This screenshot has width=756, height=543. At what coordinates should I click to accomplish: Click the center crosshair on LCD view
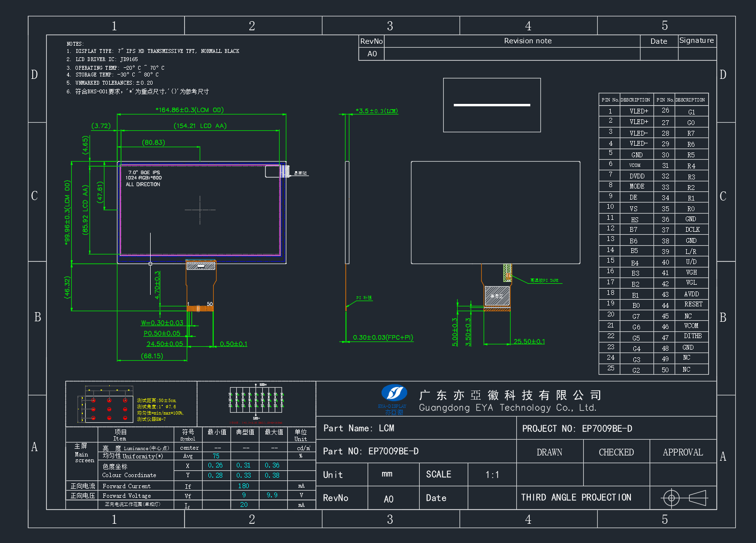(200, 210)
